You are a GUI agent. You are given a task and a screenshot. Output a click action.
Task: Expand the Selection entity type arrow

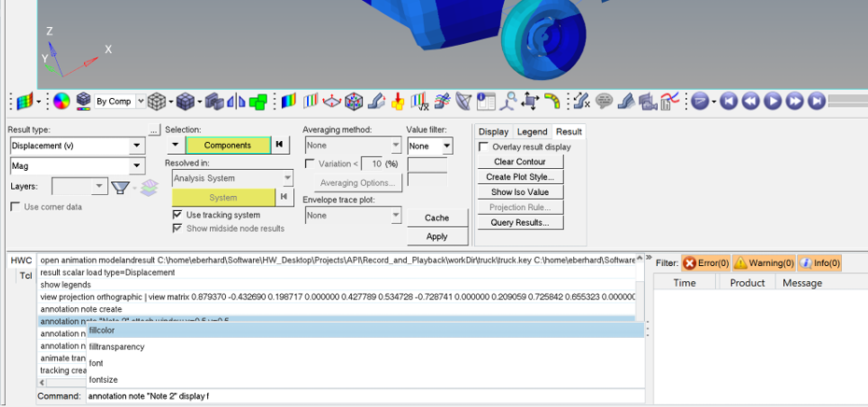175,145
